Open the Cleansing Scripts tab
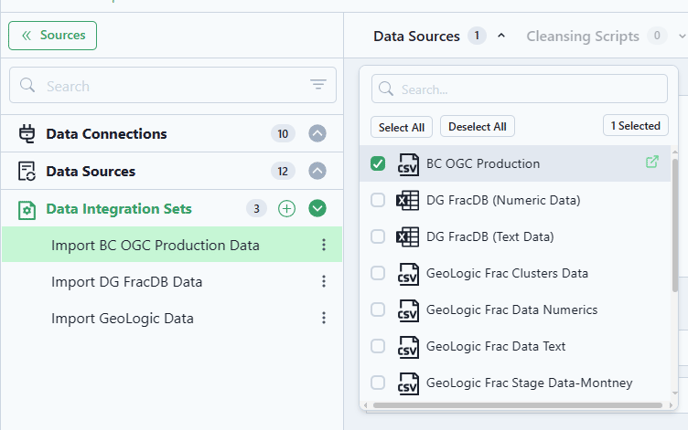Viewport: 688px width, 430px height. (583, 36)
